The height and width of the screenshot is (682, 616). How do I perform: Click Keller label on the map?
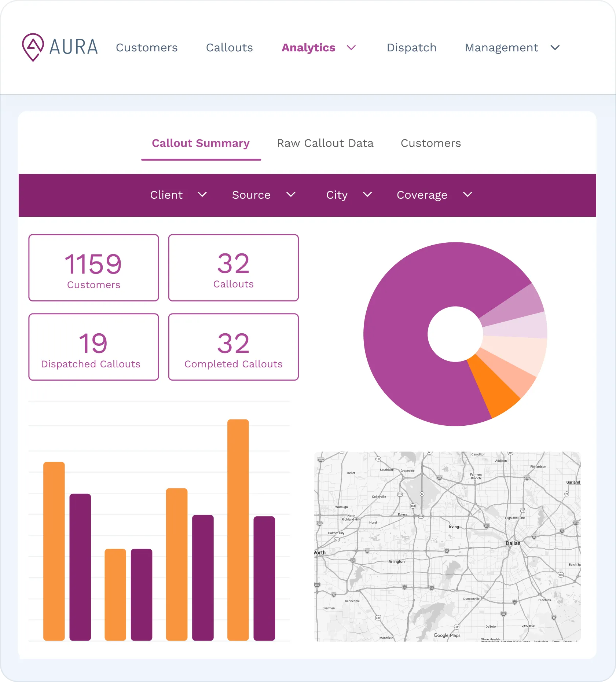351,473
